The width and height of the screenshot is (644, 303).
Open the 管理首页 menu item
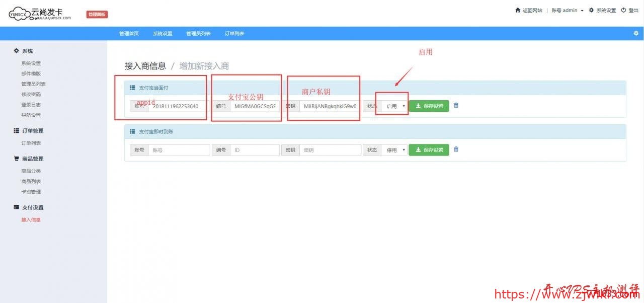click(128, 33)
